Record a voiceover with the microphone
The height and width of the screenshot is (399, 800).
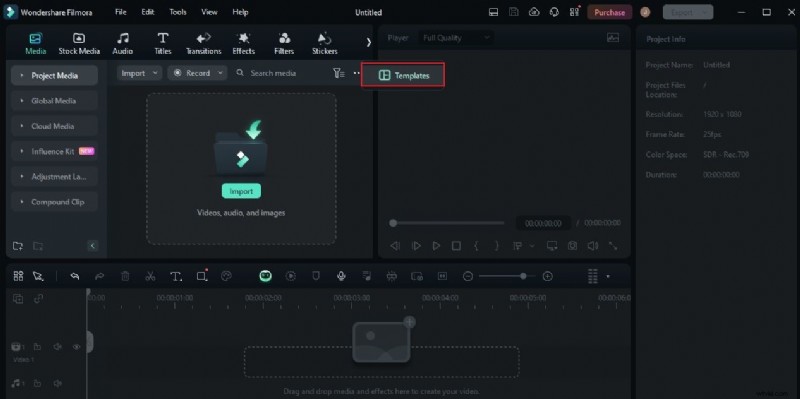pyautogui.click(x=341, y=276)
